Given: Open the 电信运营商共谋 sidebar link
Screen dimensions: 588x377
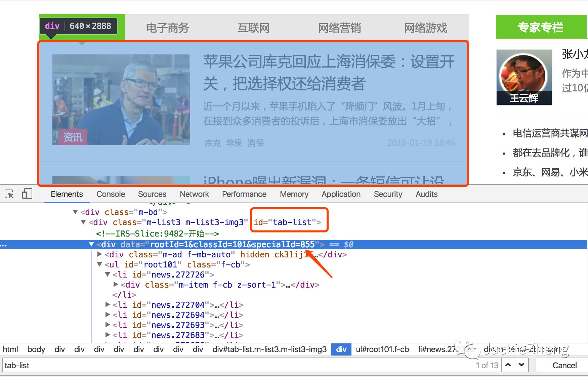Looking at the screenshot, I should coord(550,133).
